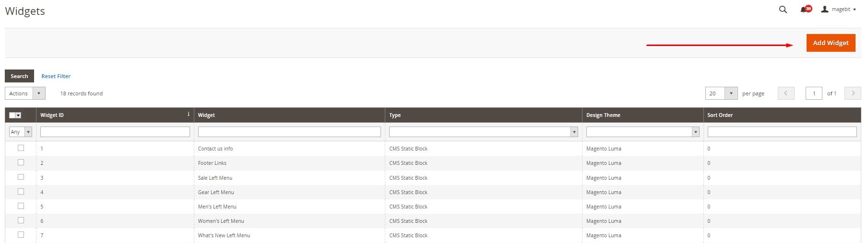Check the Gear Left Menu row checkbox
868x243 pixels.
[x=21, y=191]
